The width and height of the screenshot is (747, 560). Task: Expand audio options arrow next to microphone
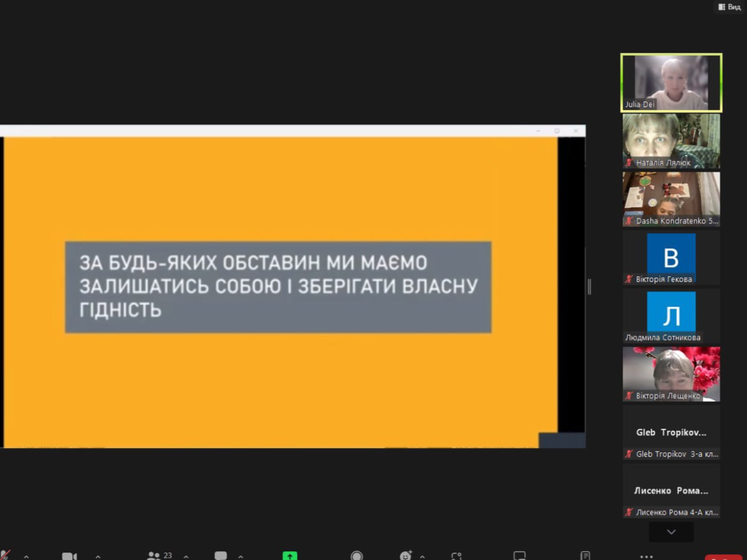[x=26, y=556]
